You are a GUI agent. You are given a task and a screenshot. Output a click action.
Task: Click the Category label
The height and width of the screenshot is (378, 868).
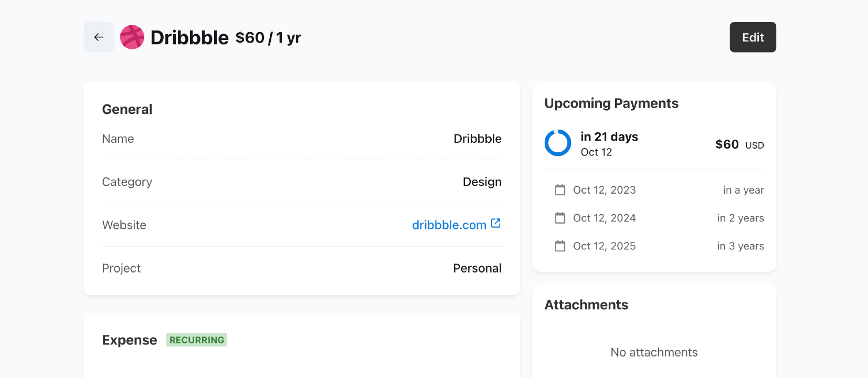[127, 182]
